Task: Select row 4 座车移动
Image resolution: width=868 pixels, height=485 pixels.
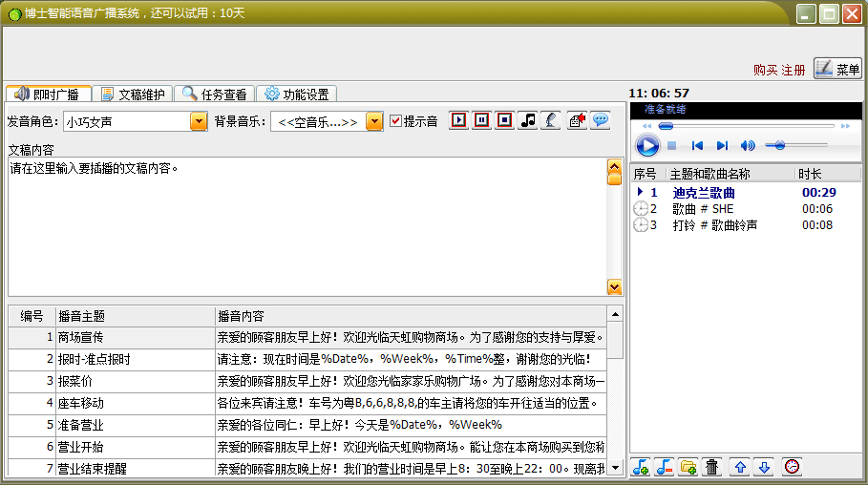Action: click(307, 403)
